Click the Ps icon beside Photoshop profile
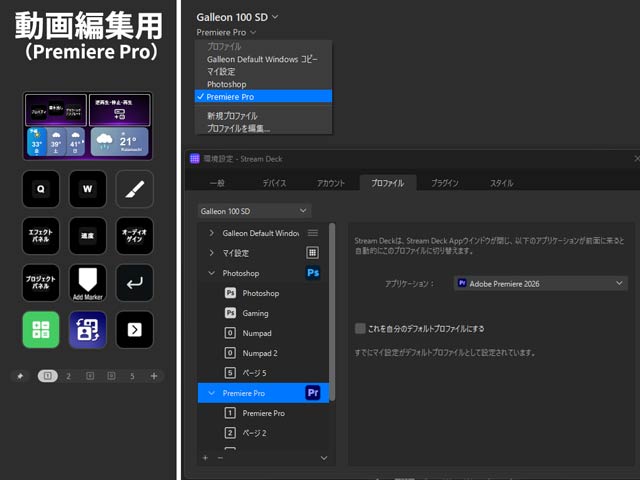The height and width of the screenshot is (480, 640). tap(313, 273)
